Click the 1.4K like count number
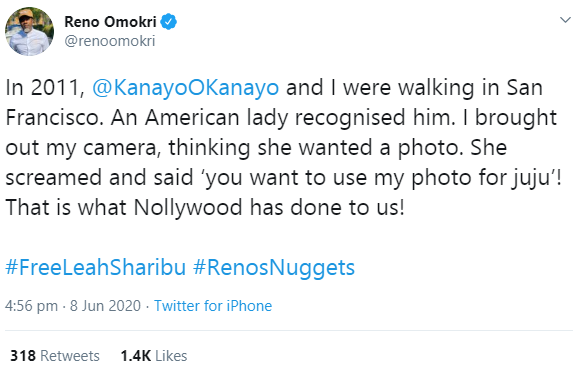This screenshot has height=366, width=578. [136, 356]
